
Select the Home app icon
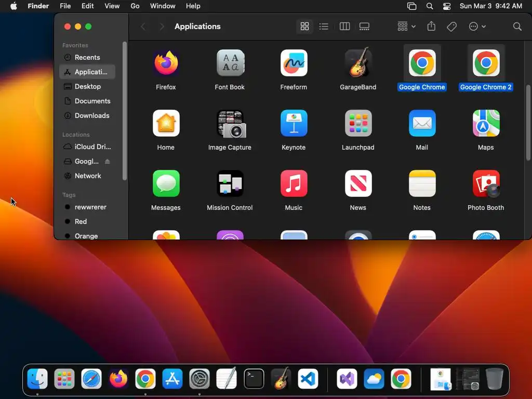[x=166, y=123]
